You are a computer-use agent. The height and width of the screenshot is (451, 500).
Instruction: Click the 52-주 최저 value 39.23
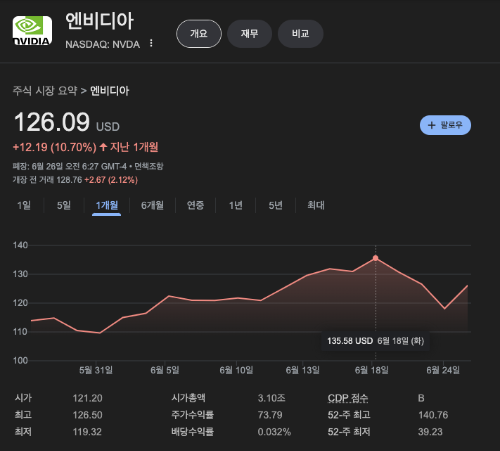tap(430, 432)
